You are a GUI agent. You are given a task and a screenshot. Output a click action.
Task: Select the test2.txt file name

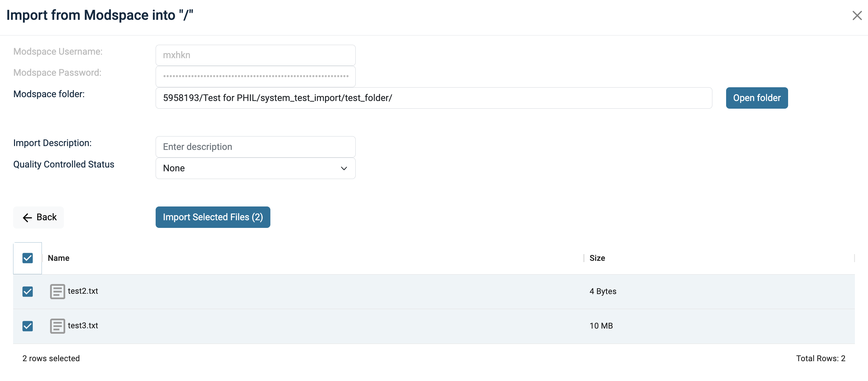click(83, 291)
